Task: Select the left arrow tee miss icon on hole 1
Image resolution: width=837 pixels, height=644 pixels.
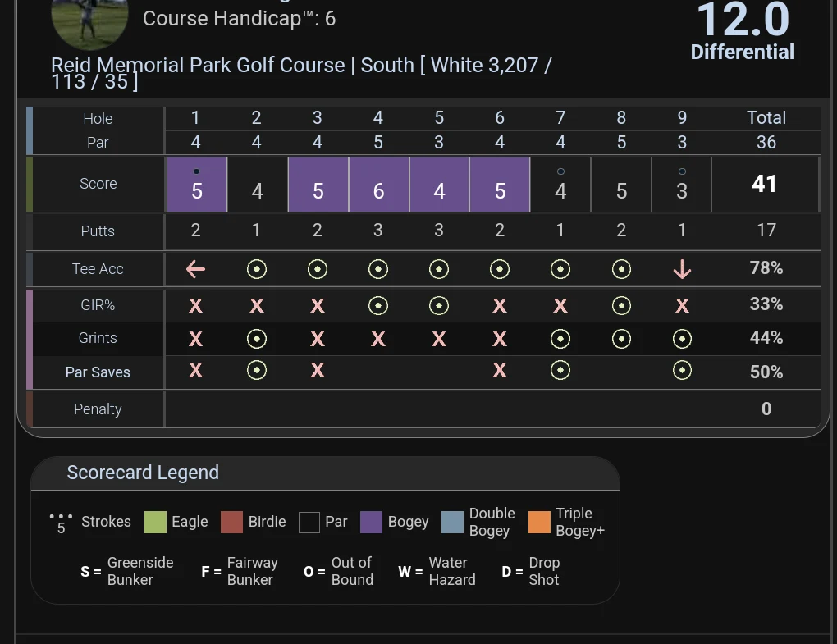Action: coord(195,268)
